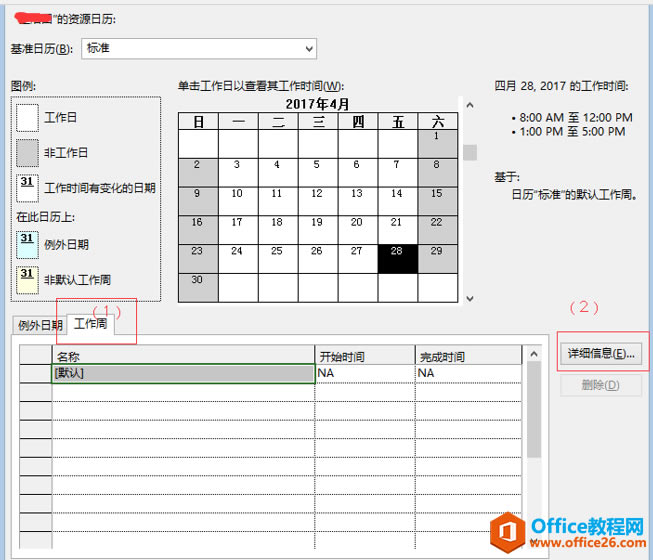Select April 23 in the calendar

198,259
